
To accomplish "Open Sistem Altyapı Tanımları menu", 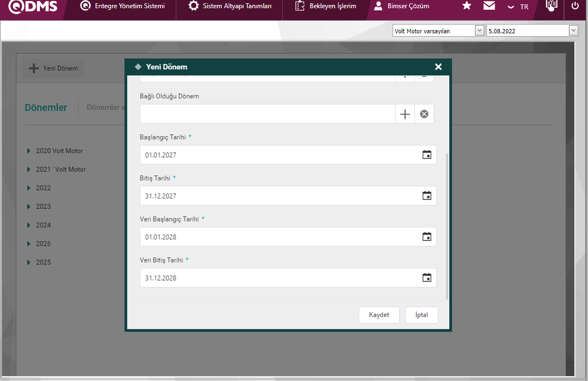I will [x=230, y=6].
